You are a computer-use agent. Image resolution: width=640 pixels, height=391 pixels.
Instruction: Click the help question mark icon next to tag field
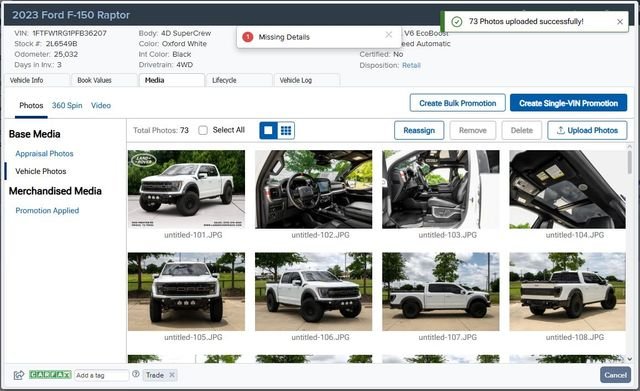(x=136, y=374)
